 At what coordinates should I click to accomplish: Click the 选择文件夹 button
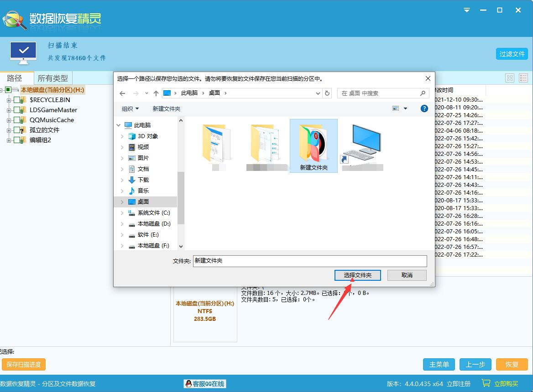pyautogui.click(x=358, y=275)
